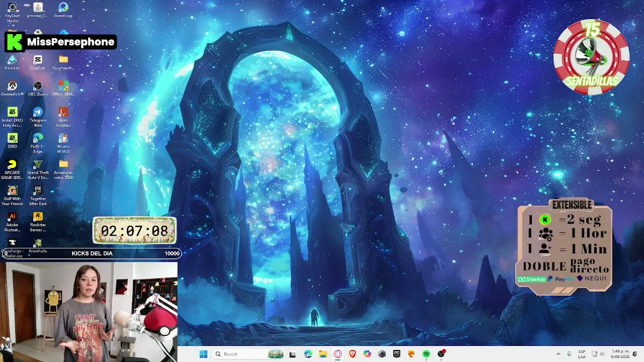Click the webcam feed overlay
Viewport: 644px width, 362px height.
click(89, 312)
